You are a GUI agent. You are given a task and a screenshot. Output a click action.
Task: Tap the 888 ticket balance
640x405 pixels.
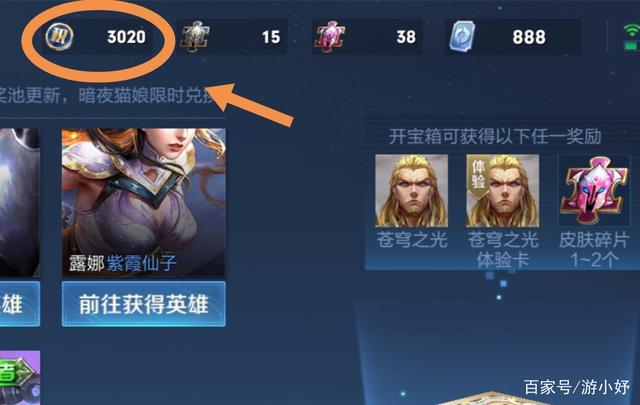529,37
